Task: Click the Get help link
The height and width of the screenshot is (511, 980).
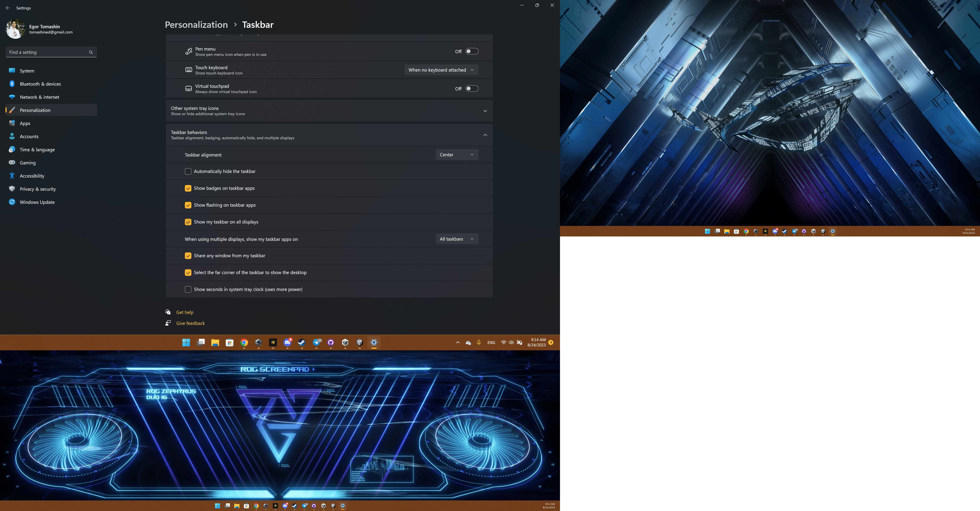Action: (185, 312)
